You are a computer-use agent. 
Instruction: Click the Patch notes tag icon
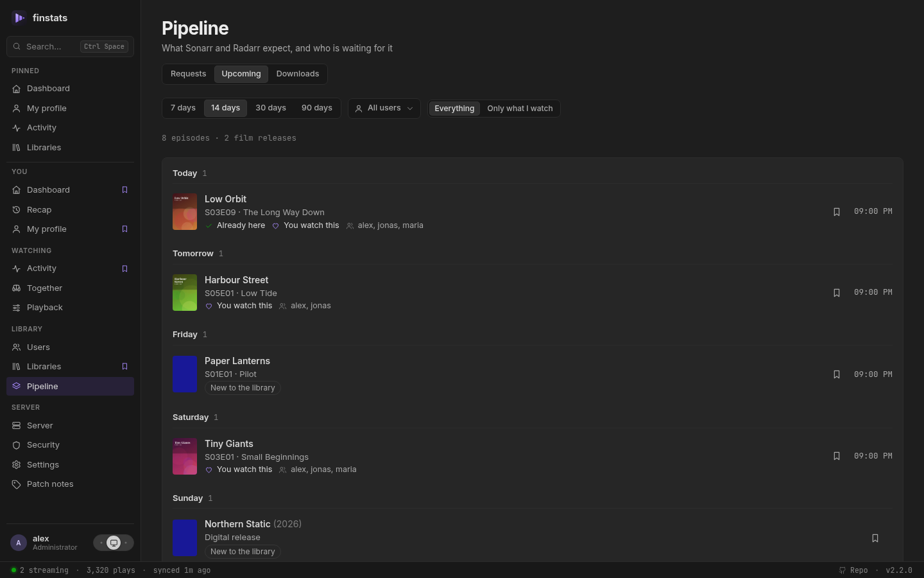17,484
